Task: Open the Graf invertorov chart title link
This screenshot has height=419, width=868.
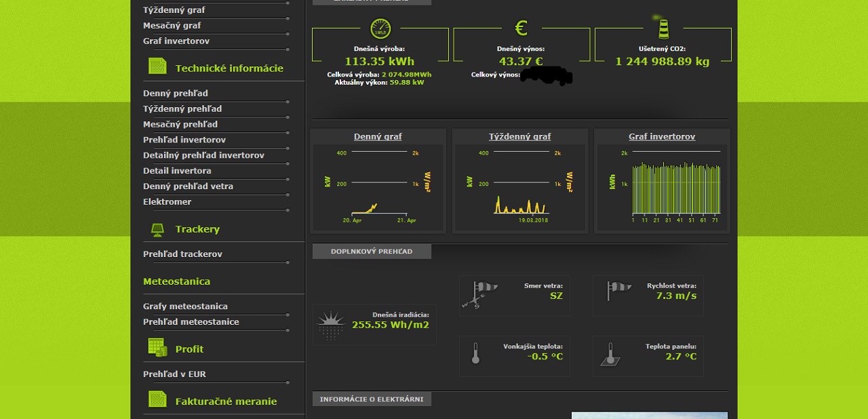Action: point(661,136)
